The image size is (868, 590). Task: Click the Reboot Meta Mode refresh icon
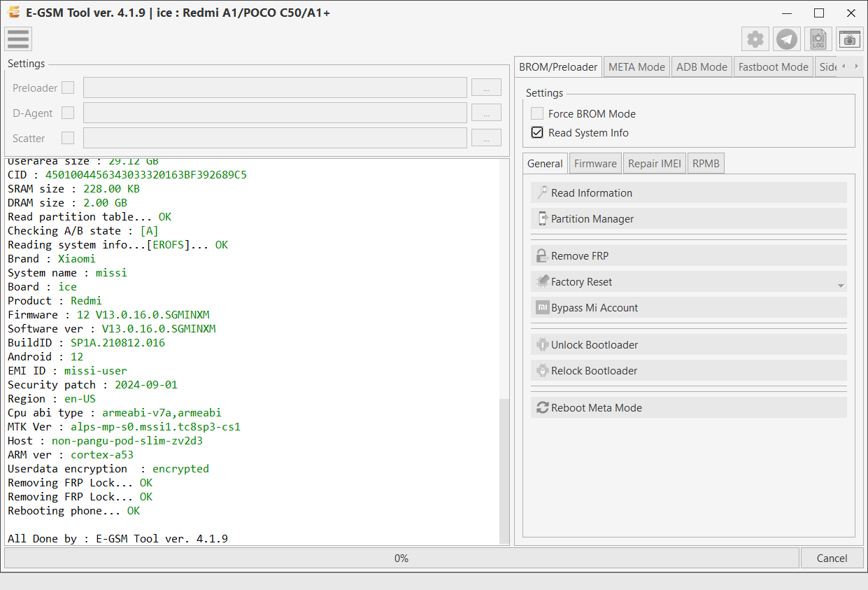[542, 407]
